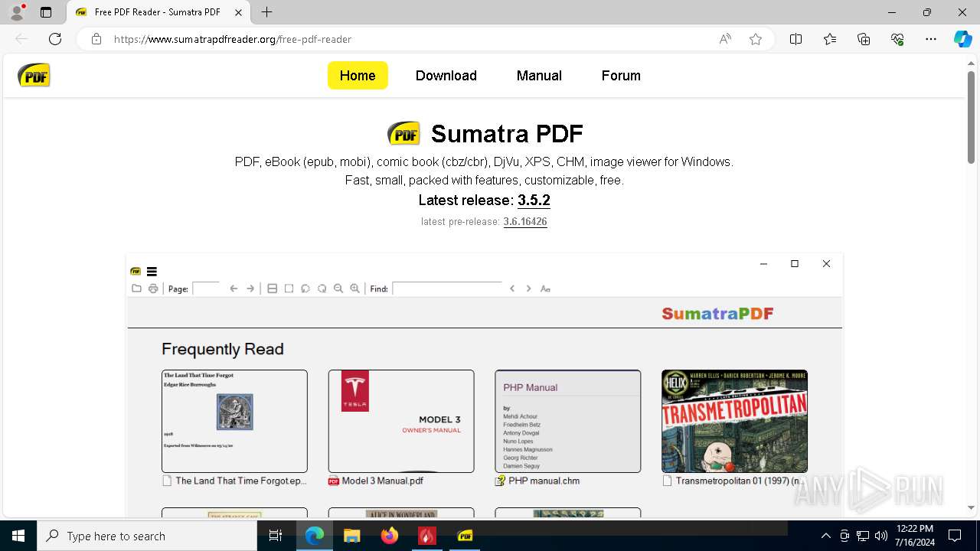Open the volume control tray icon

click(880, 536)
